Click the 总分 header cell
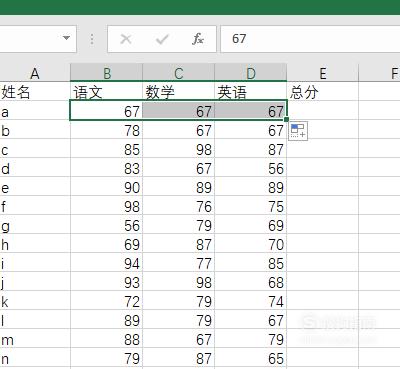 [323, 92]
